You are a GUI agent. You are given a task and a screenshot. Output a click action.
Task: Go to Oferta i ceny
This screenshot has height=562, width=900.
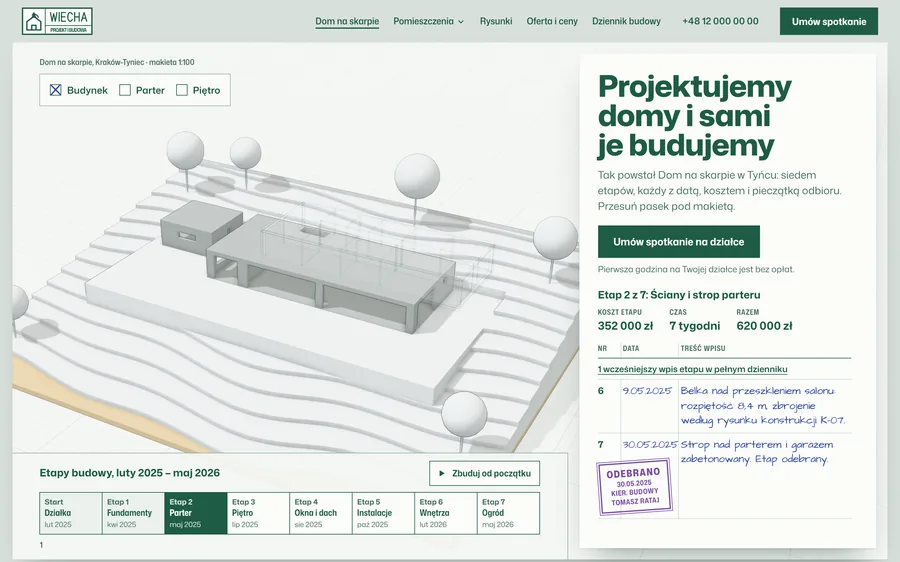point(552,21)
